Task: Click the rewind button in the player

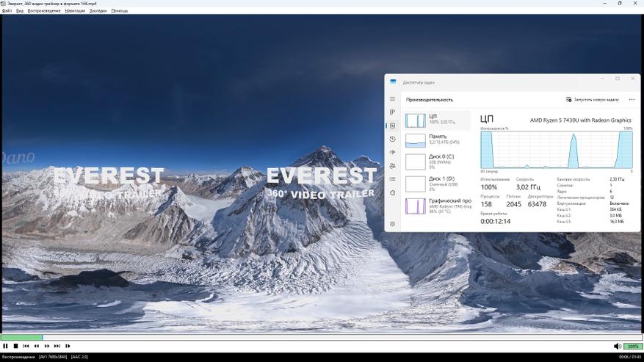Action: (x=37, y=346)
